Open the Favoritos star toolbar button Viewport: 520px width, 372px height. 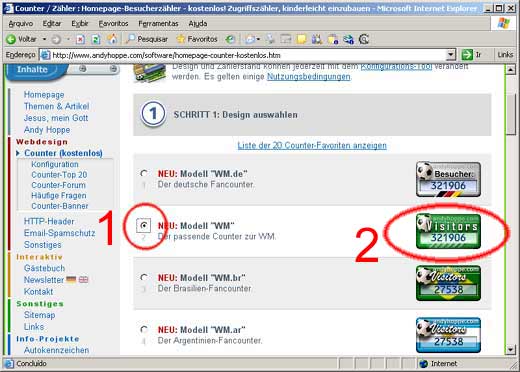click(197, 39)
